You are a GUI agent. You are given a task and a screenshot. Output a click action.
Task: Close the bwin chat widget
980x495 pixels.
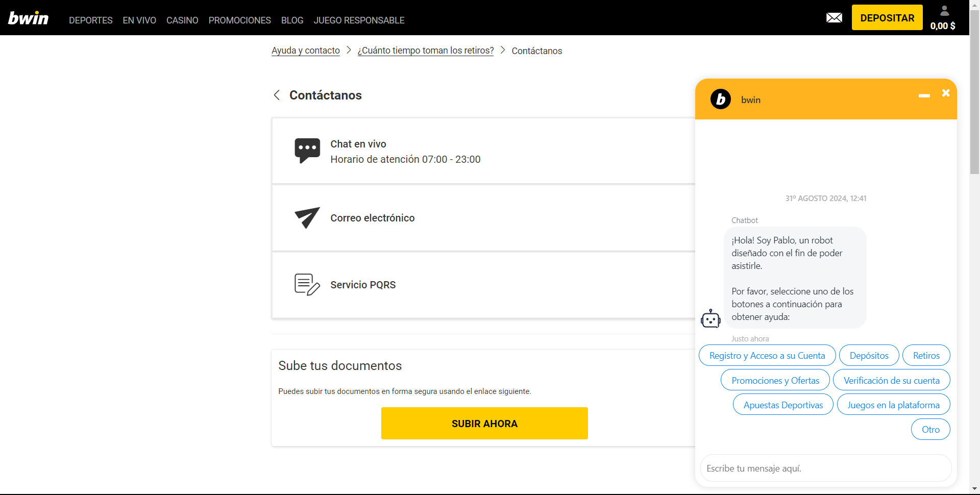pyautogui.click(x=946, y=93)
